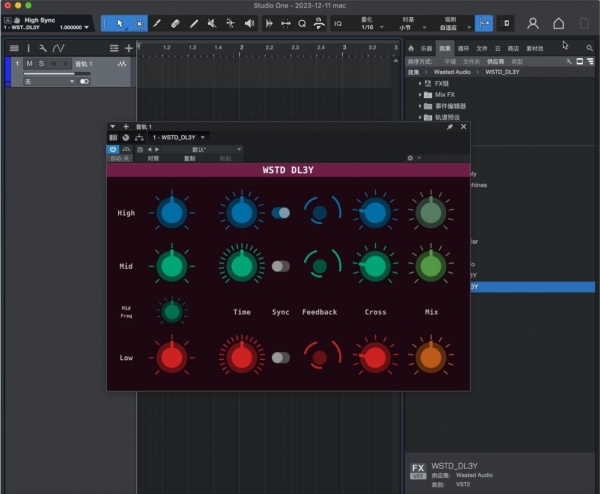Click the plugin window gear settings icon
The image size is (600, 494).
point(410,158)
